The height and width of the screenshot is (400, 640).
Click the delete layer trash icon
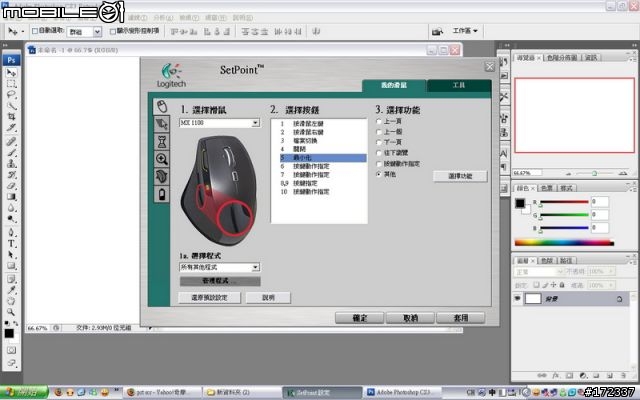[x=623, y=375]
